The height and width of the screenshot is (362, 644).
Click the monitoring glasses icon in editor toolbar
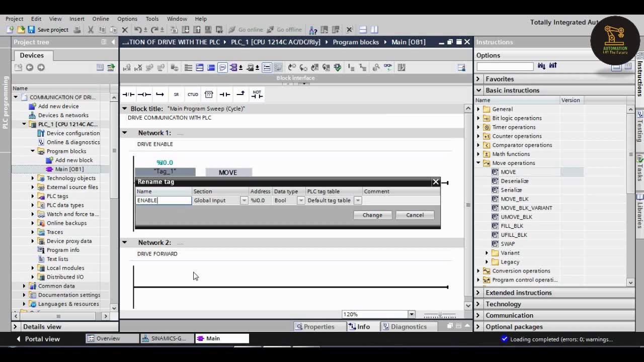(387, 67)
